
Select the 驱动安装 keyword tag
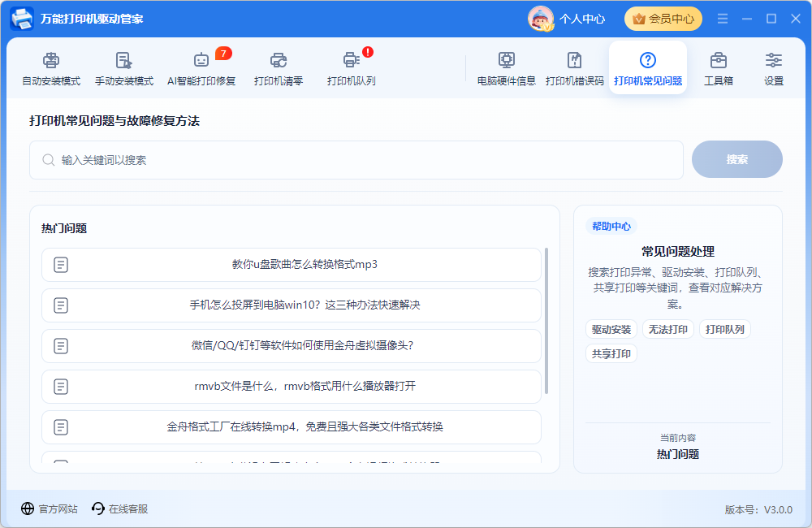click(x=611, y=330)
